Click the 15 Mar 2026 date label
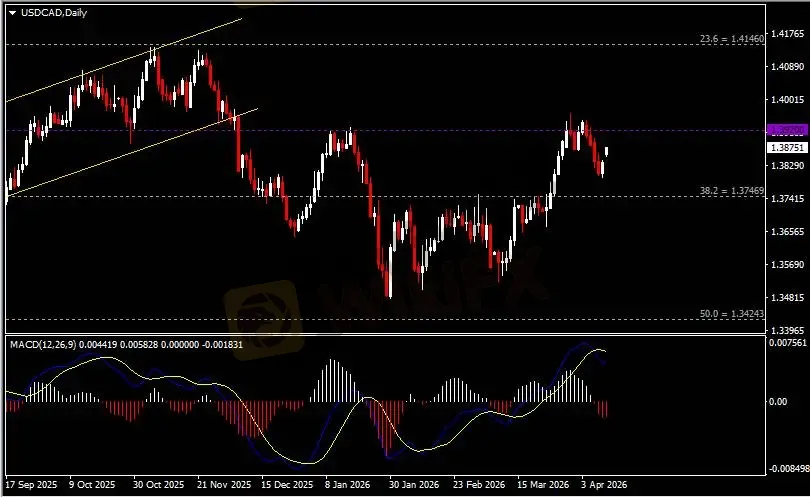The image size is (810, 497). click(543, 485)
